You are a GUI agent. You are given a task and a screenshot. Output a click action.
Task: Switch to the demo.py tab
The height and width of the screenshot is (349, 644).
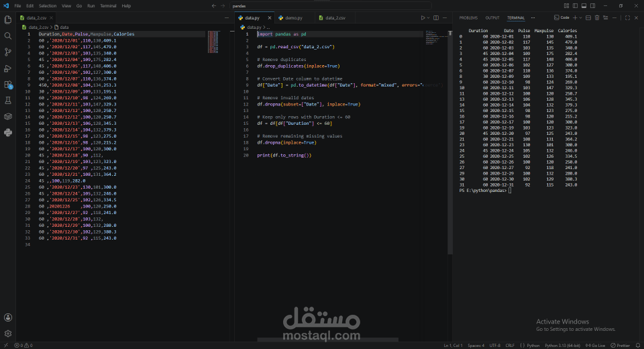pyautogui.click(x=293, y=17)
